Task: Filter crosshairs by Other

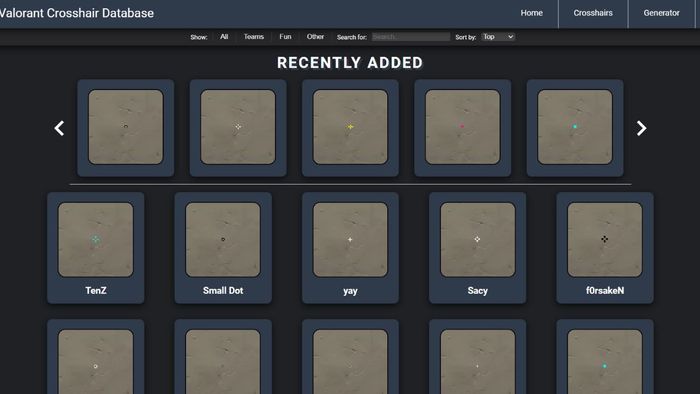Action: point(315,37)
